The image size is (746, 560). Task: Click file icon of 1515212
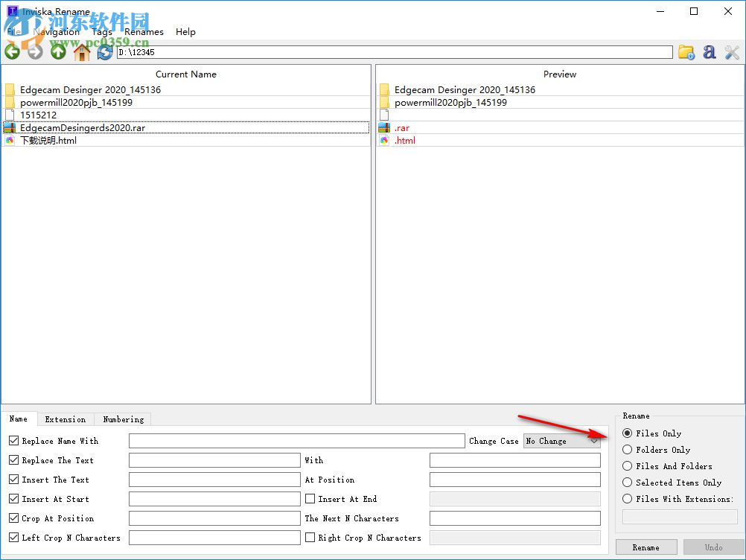10,115
